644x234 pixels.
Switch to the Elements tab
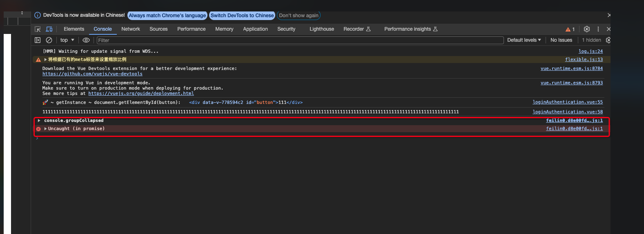tap(74, 29)
